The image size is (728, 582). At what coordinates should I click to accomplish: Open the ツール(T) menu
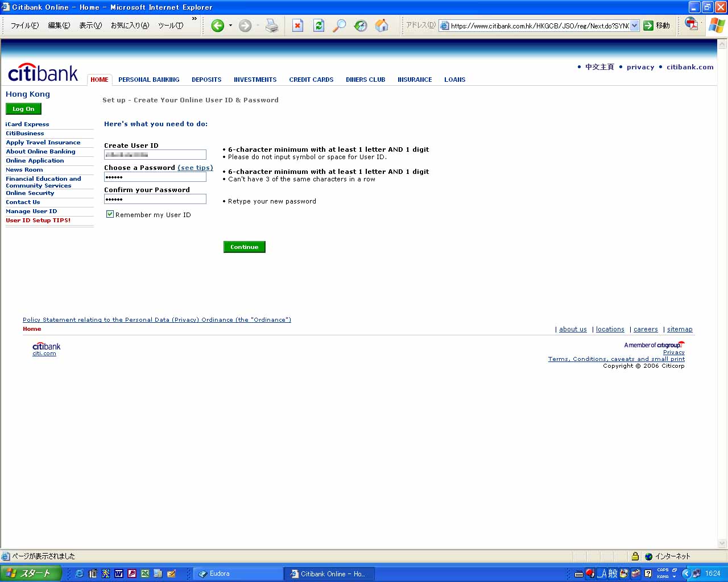[171, 26]
